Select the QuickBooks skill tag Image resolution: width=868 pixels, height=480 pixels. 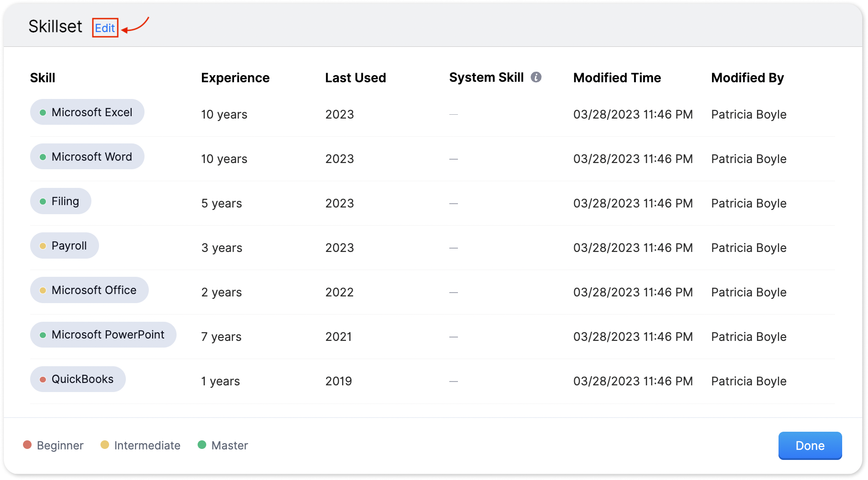78,379
